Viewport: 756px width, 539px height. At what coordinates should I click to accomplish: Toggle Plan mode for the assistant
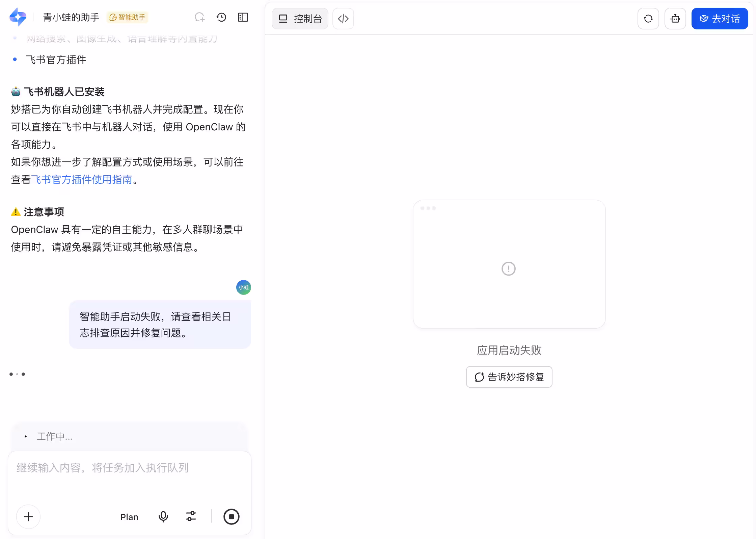coord(129,517)
